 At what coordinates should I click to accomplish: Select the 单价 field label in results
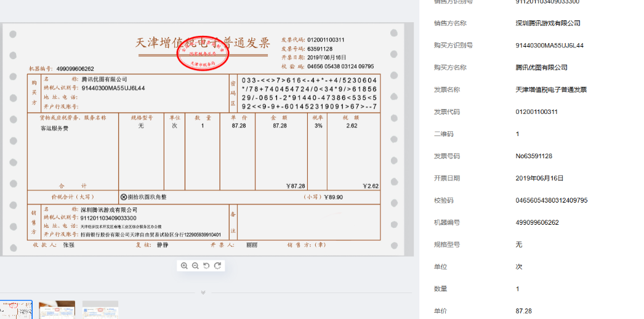pos(440,311)
